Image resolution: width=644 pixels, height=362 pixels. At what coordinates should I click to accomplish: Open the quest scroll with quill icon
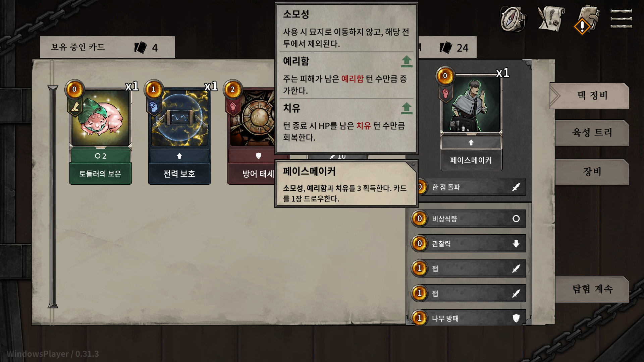coord(551,19)
